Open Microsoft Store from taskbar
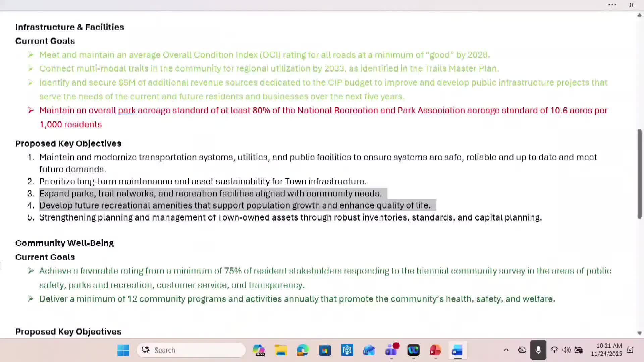Image resolution: width=644 pixels, height=362 pixels. coord(325,350)
